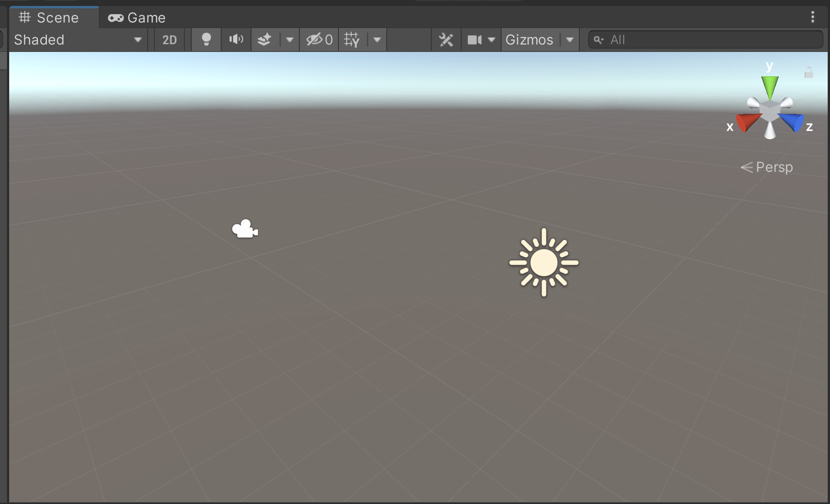Toggle grid visibility icon
Viewport: 830px width, 504px height.
pyautogui.click(x=352, y=40)
